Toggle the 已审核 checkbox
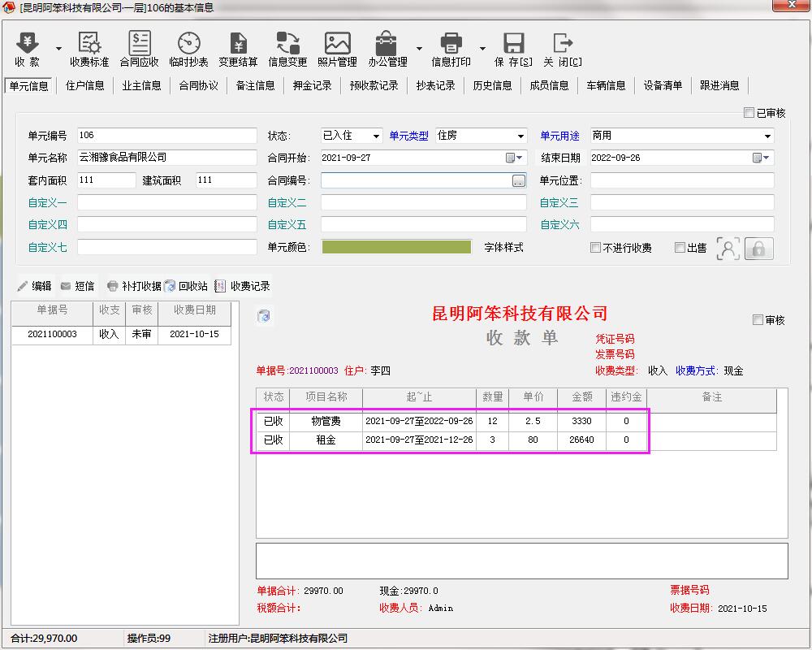The width and height of the screenshot is (812, 650). pyautogui.click(x=749, y=112)
